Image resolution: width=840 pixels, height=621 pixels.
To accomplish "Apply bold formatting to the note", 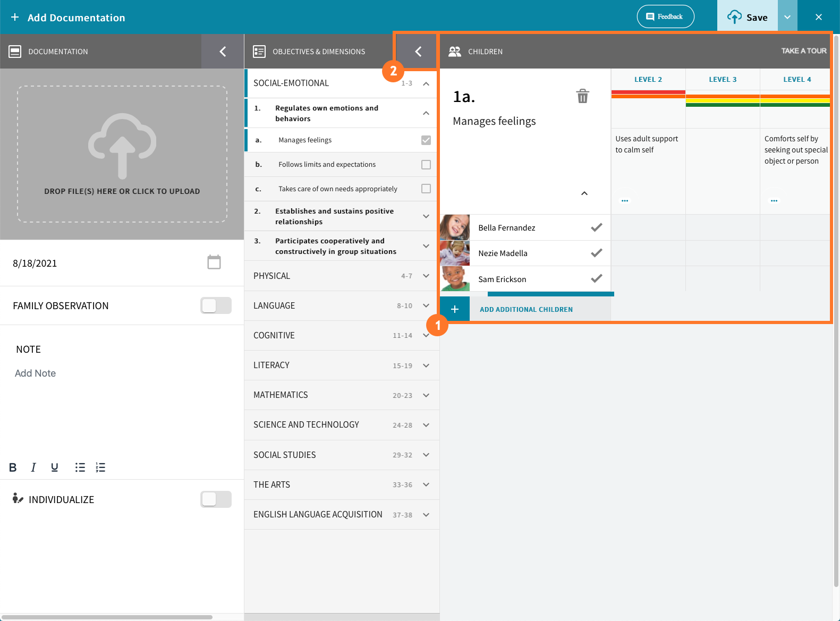I will tap(13, 467).
